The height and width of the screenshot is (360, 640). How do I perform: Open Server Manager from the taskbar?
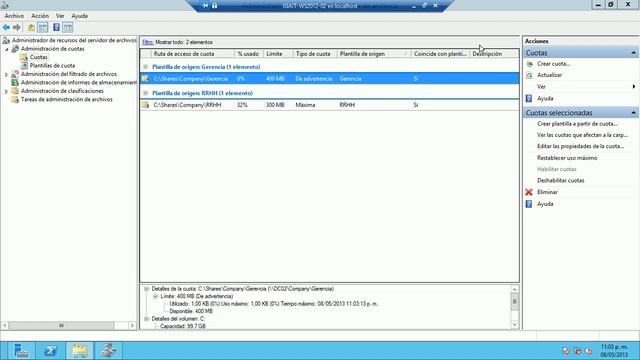(x=21, y=351)
